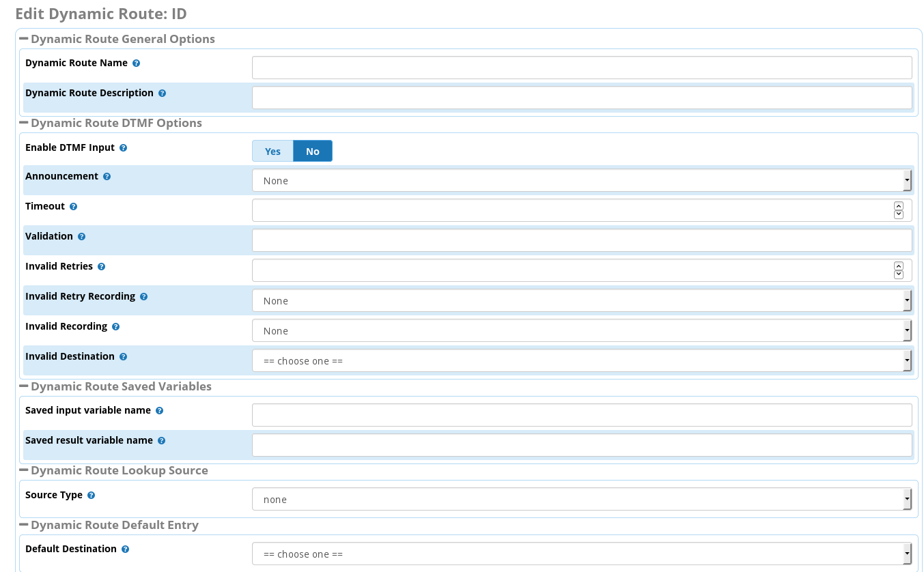The image size is (924, 572).
Task: Collapse the Dynamic Route DTMF Options section
Action: coord(24,124)
